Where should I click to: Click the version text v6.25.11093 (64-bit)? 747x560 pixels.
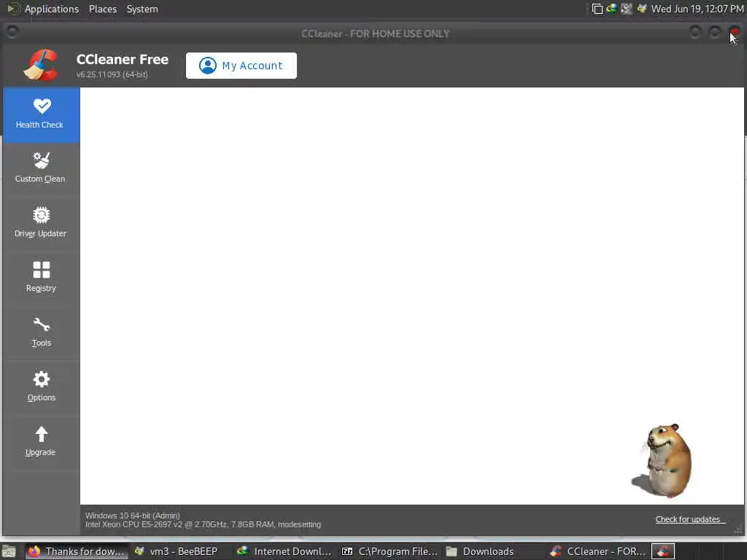point(112,74)
